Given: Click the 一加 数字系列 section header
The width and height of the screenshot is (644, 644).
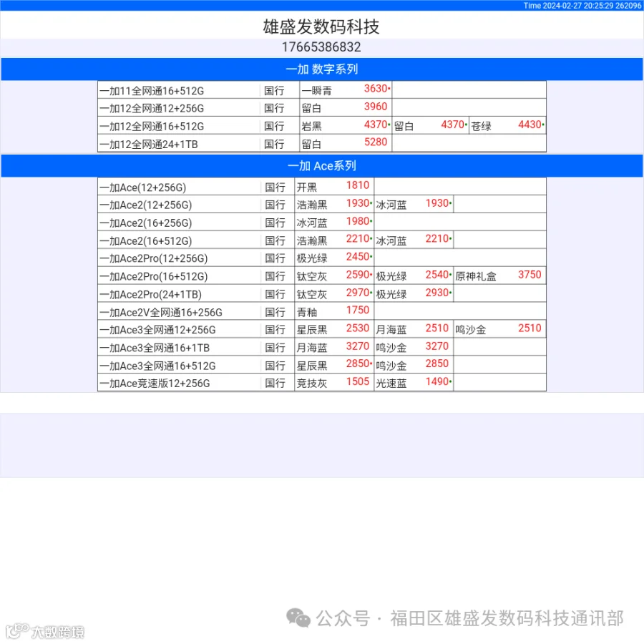Looking at the screenshot, I should tap(322, 69).
